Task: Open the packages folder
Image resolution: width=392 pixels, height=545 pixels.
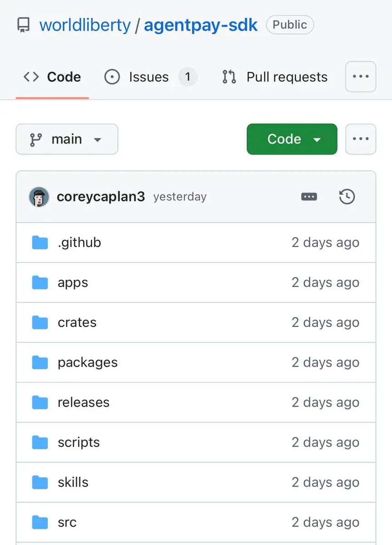Action: [88, 362]
